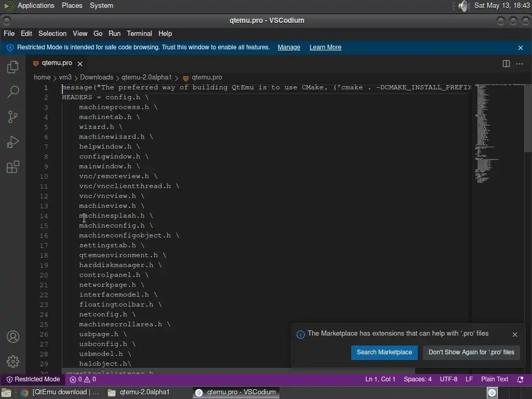This screenshot has width=532, height=399.
Task: Expand the home breadcrumb segment
Action: point(42,77)
